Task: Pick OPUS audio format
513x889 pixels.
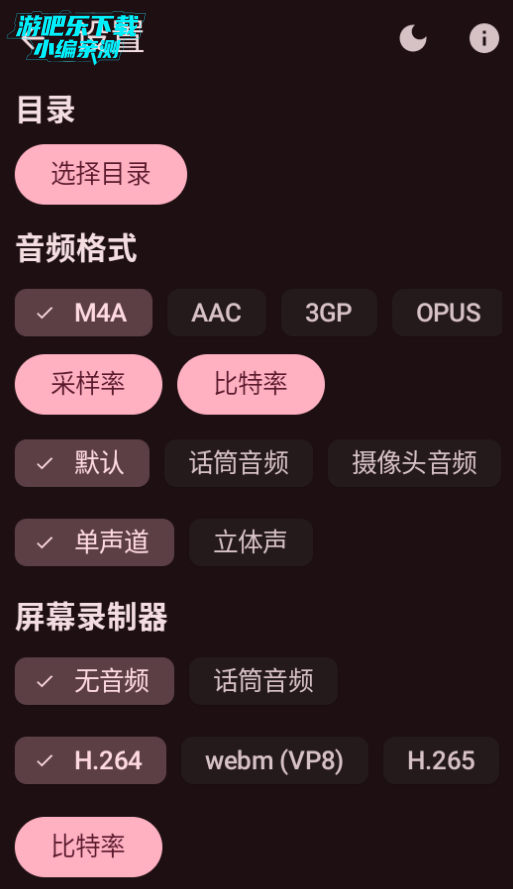Action: 448,312
